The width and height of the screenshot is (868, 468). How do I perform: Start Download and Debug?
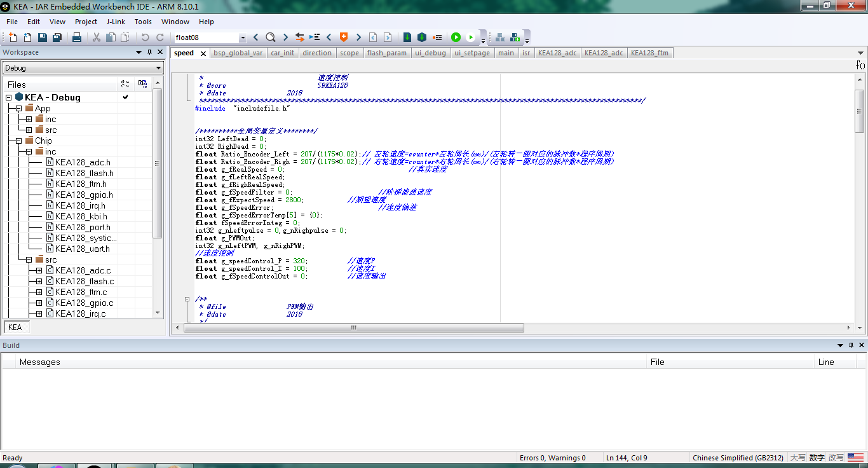tap(456, 38)
